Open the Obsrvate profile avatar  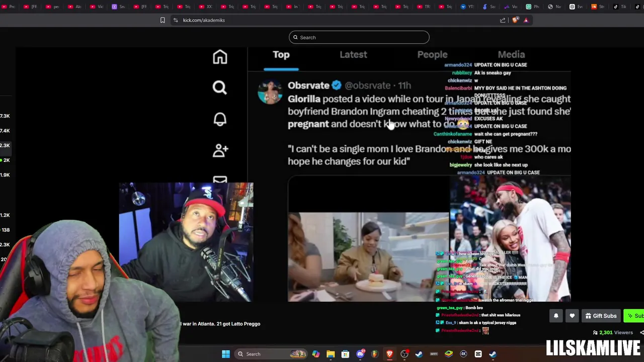270,92
